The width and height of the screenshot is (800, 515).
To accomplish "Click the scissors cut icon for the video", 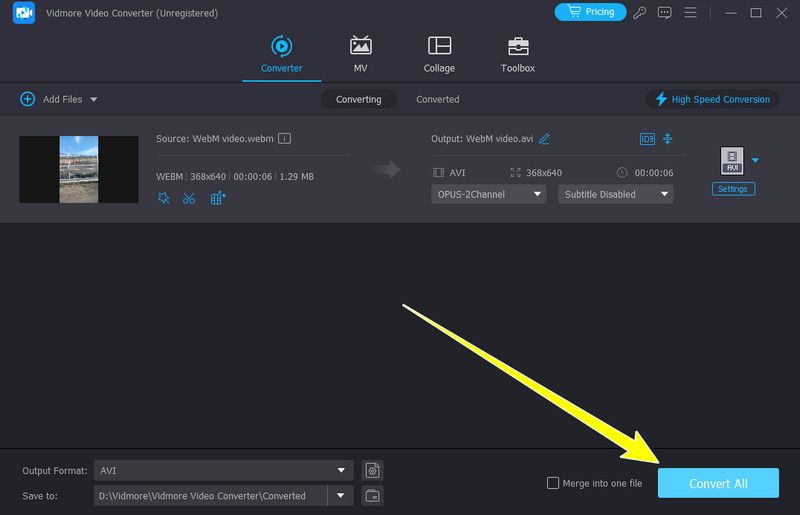I will 189,198.
